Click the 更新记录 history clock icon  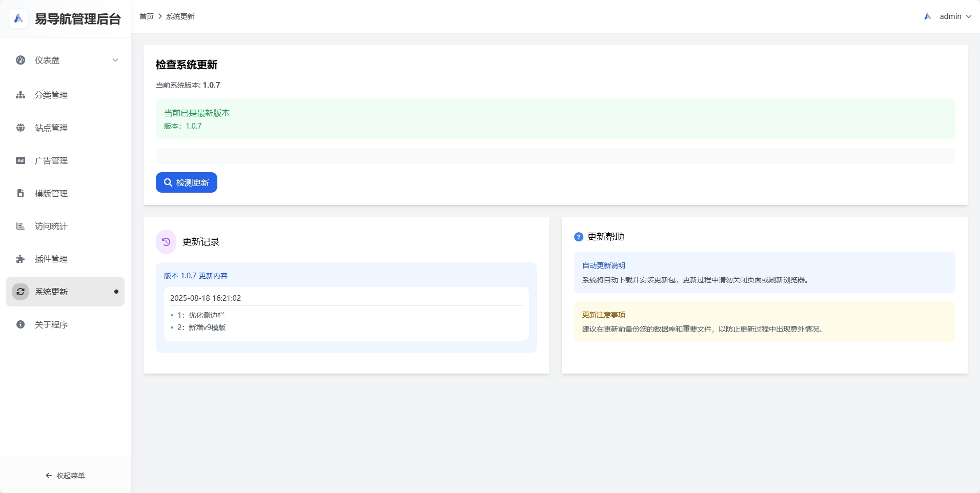[x=166, y=242]
